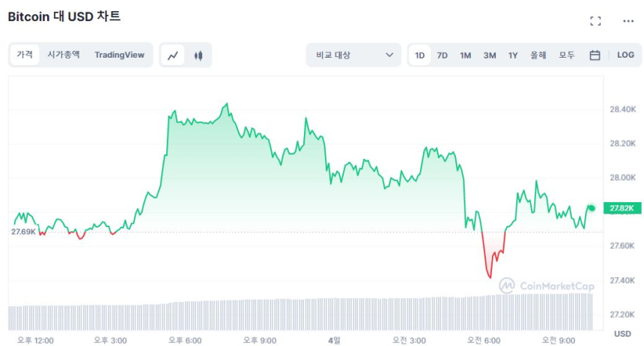Click the green current price dot
The image size is (644, 346).
pyautogui.click(x=592, y=207)
